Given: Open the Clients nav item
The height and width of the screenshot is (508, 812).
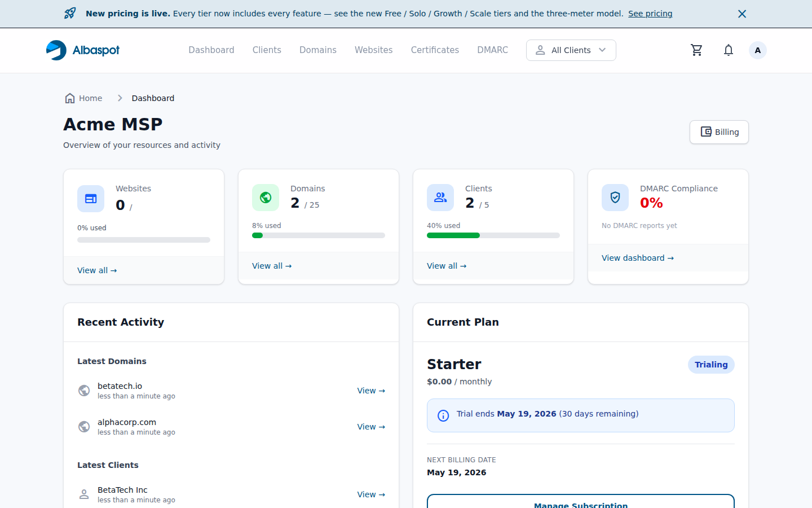Looking at the screenshot, I should pos(267,50).
